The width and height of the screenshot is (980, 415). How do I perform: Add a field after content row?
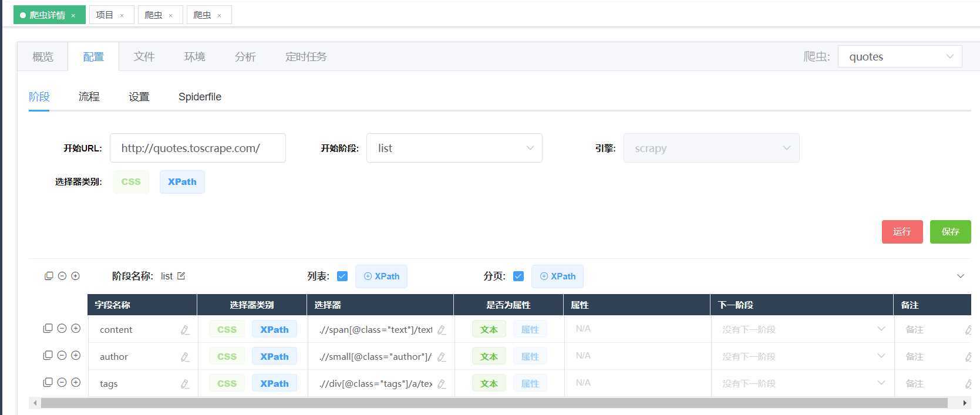[76, 329]
